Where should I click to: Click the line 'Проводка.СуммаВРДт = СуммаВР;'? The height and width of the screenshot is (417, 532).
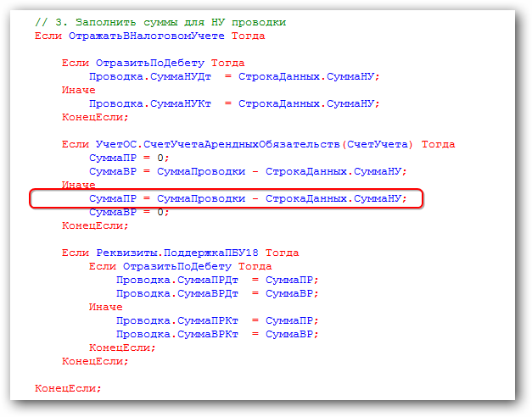(217, 293)
